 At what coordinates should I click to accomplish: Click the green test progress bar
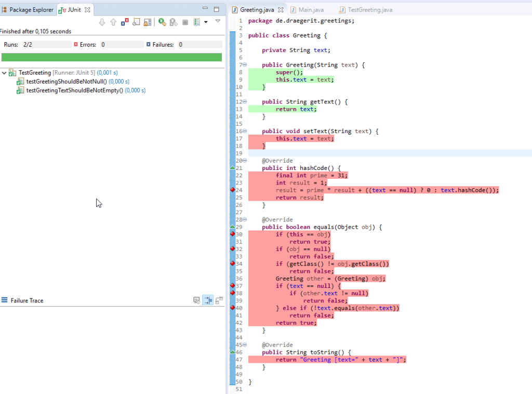(x=112, y=57)
